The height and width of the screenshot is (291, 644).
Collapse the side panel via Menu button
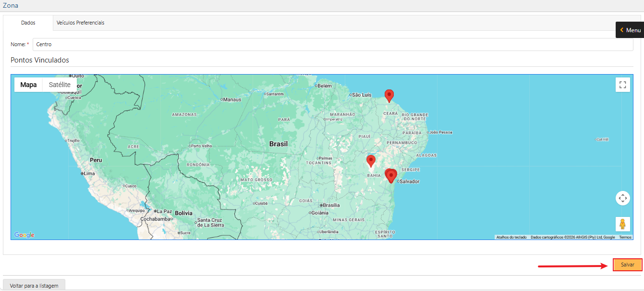[x=630, y=30]
